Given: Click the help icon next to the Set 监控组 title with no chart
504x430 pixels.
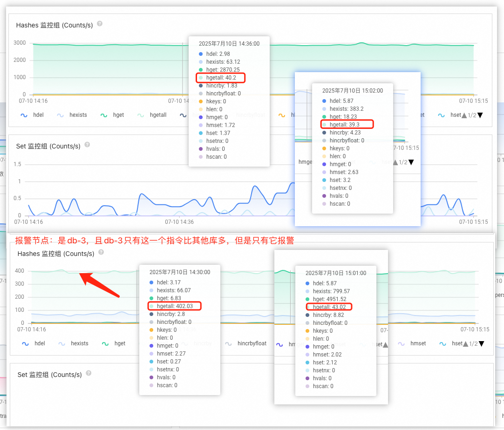Looking at the screenshot, I should click(89, 373).
